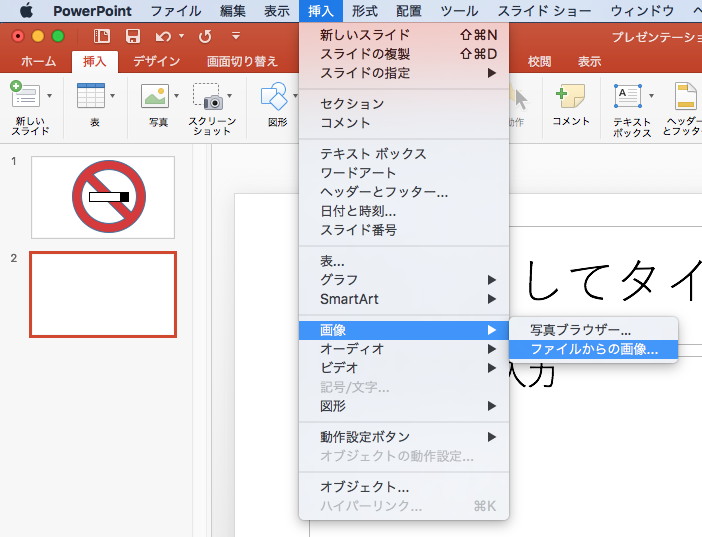This screenshot has height=537, width=702.
Task: Open the 形式 menu in menu bar
Action: 364,11
